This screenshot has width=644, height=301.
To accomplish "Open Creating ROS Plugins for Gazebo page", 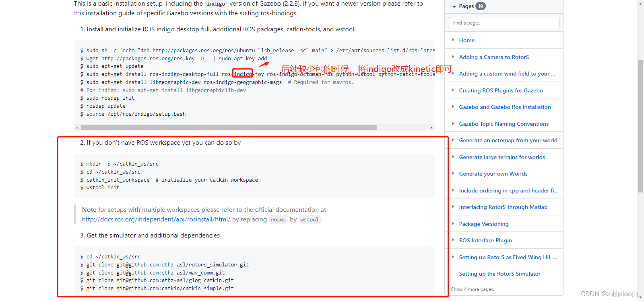I will click(x=501, y=90).
